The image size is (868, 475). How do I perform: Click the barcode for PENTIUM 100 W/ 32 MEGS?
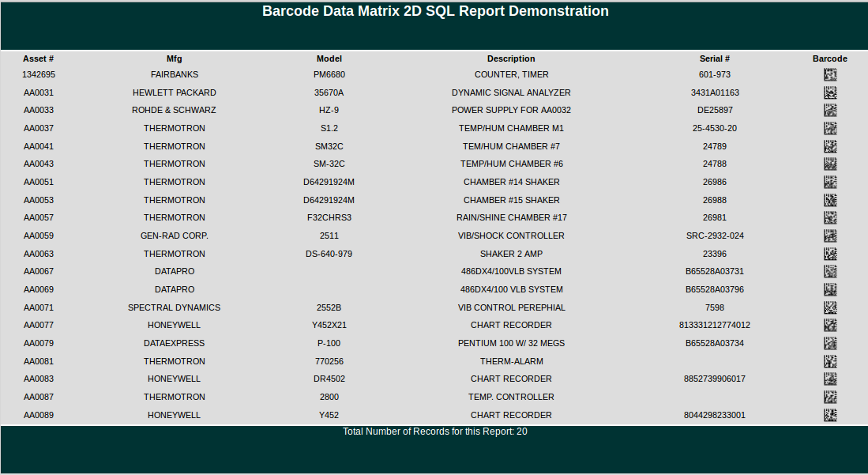[830, 343]
